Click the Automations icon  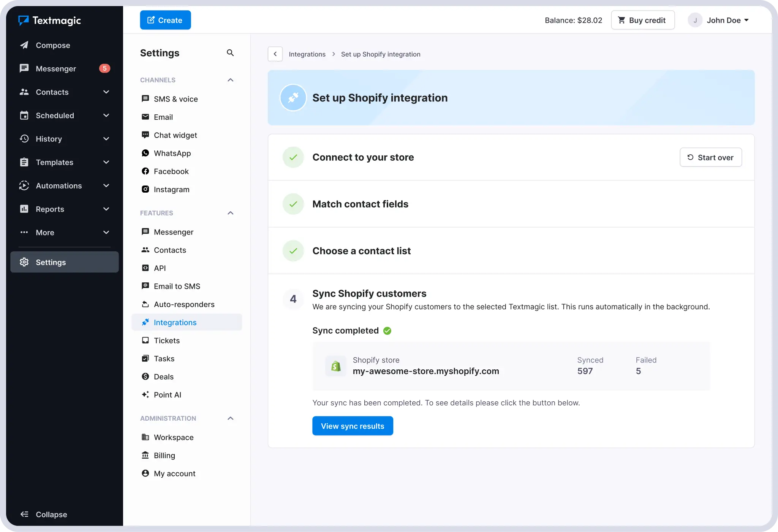pyautogui.click(x=24, y=185)
